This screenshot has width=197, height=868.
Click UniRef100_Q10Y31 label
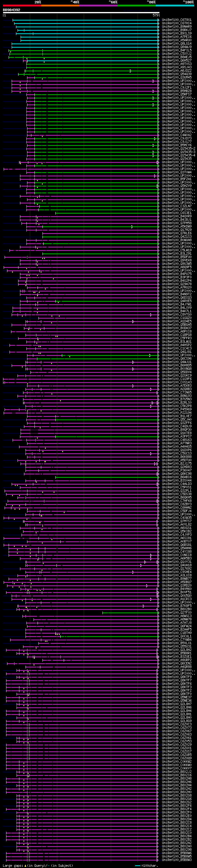pyautogui.click(x=176, y=562)
